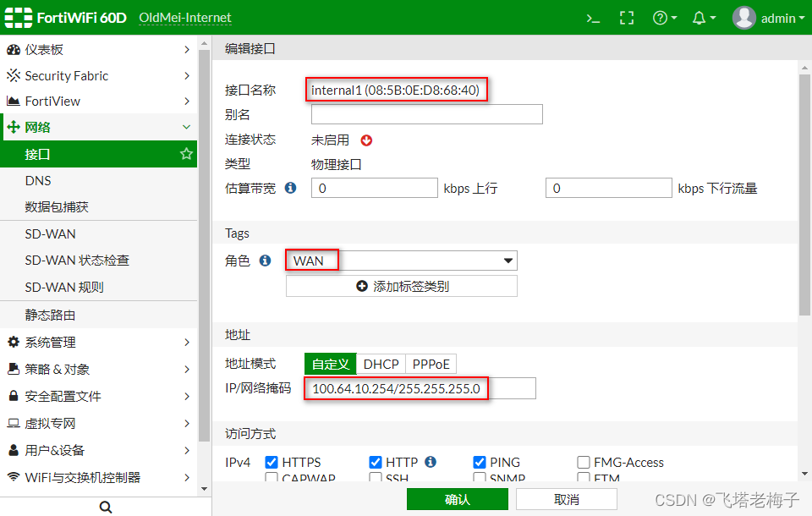The height and width of the screenshot is (516, 812).
Task: Select DHCP address mode
Action: (x=381, y=365)
